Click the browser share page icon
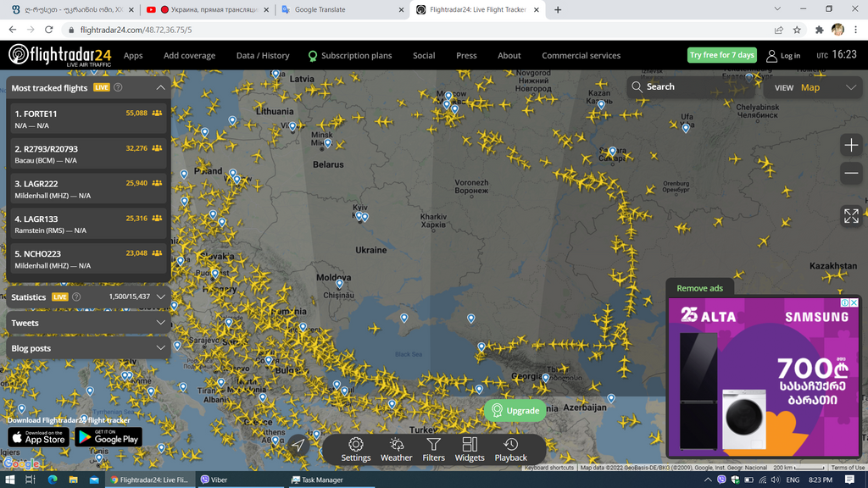Viewport: 868px width, 488px height. tap(779, 30)
